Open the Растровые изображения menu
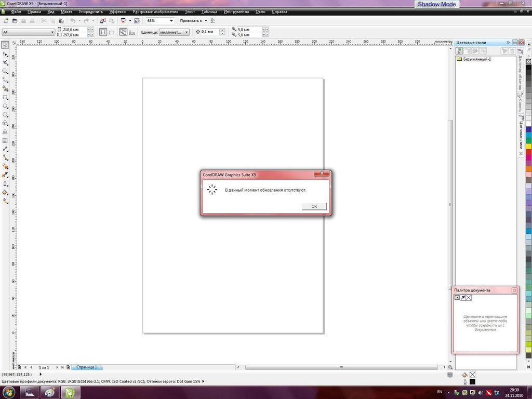Screen dimensions: 532x399 click(x=155, y=11)
